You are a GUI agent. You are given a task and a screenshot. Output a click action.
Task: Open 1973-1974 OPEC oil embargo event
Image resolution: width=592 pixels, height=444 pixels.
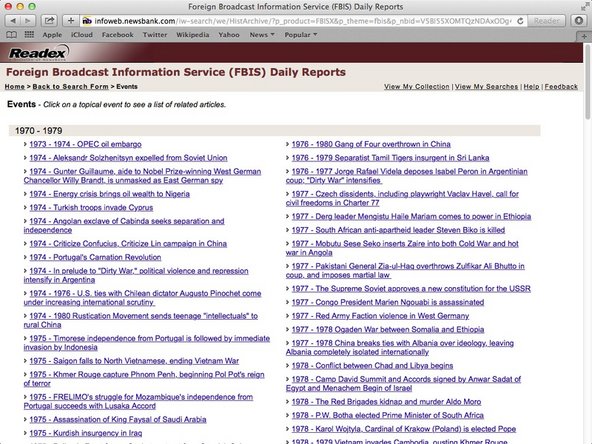point(85,144)
